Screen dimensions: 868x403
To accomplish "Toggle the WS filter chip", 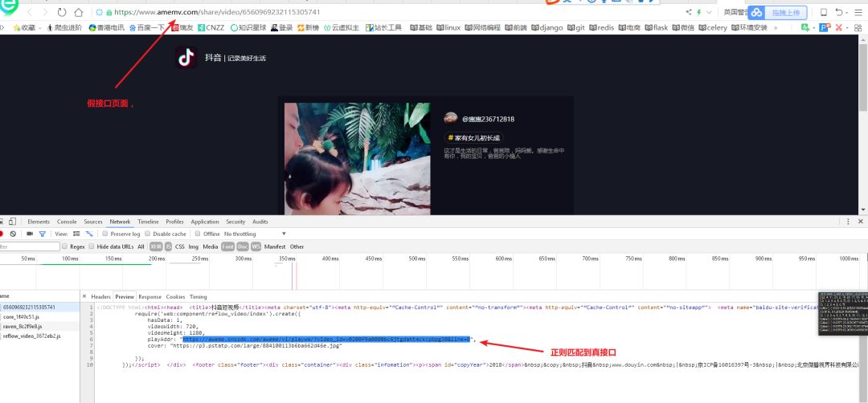I will 256,246.
